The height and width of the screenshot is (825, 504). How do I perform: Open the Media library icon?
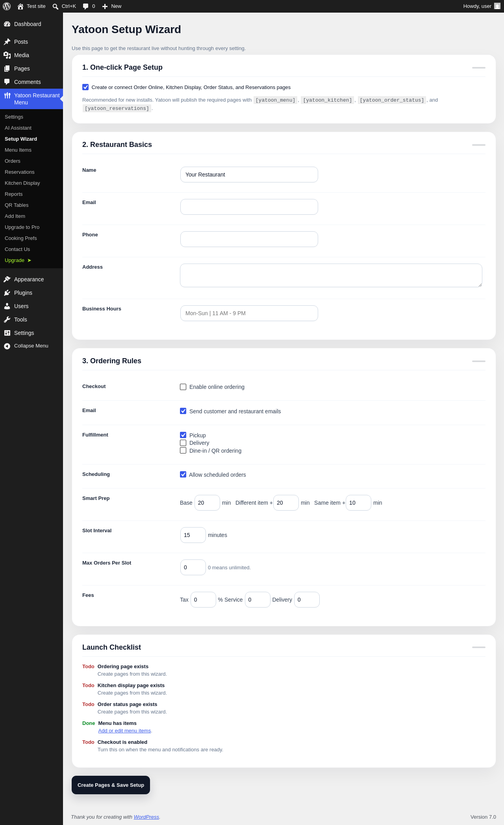(7, 55)
